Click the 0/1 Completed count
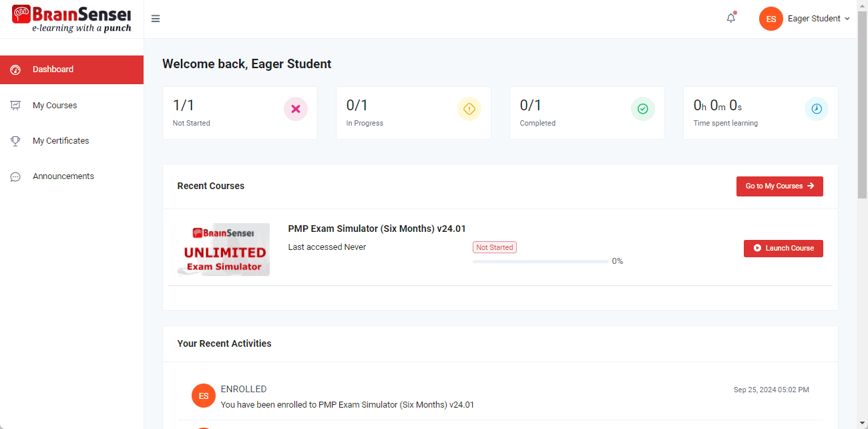This screenshot has width=868, height=429. click(x=531, y=105)
